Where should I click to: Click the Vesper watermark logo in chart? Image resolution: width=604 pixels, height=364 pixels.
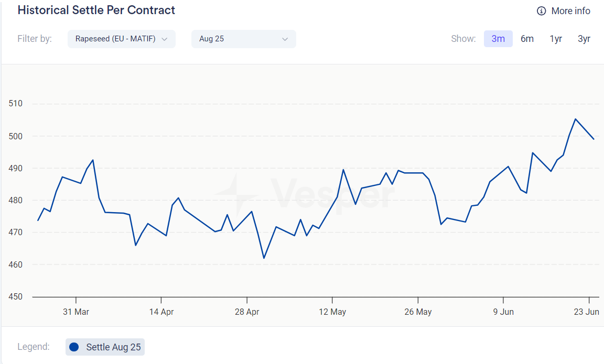304,195
